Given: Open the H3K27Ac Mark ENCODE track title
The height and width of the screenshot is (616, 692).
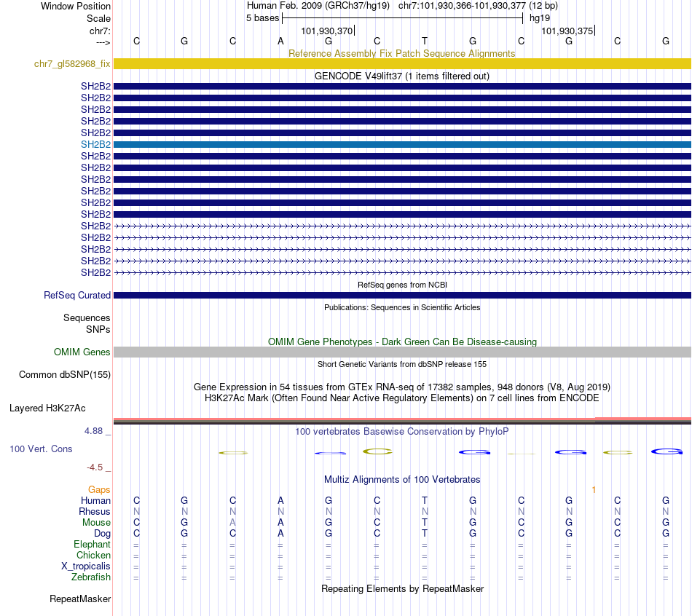Looking at the screenshot, I should click(x=402, y=398).
